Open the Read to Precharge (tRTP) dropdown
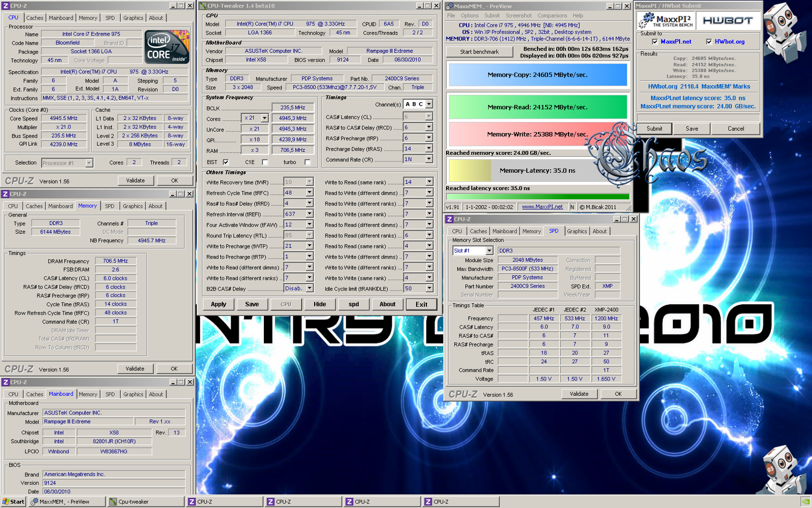 click(309, 256)
